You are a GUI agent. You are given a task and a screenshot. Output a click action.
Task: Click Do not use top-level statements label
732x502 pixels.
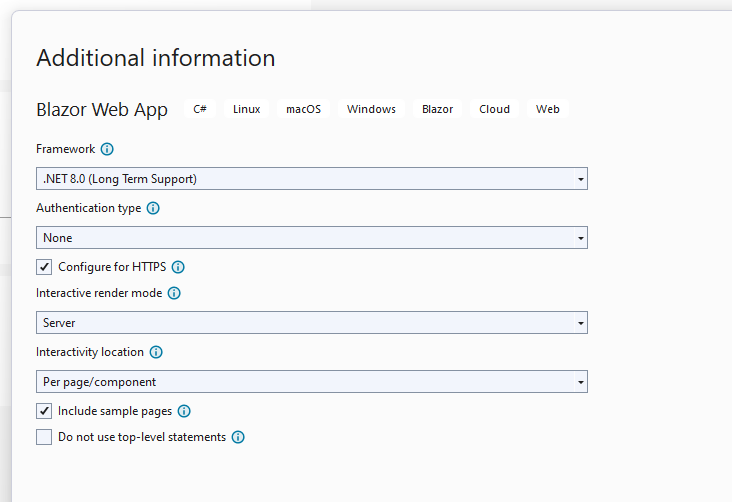(x=142, y=437)
